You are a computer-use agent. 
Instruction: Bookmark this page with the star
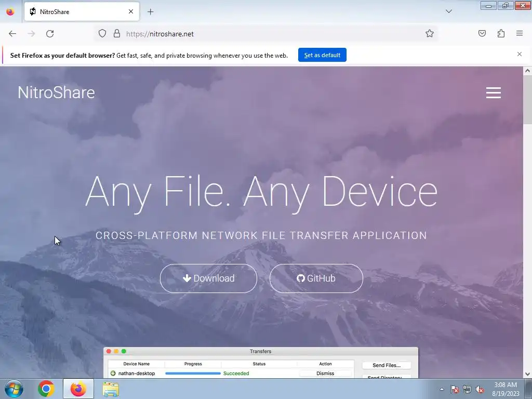point(430,33)
